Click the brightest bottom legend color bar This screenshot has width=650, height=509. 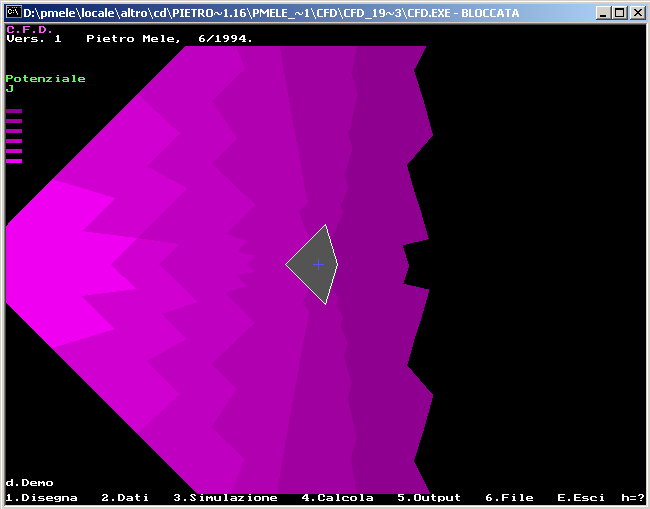pyautogui.click(x=14, y=161)
